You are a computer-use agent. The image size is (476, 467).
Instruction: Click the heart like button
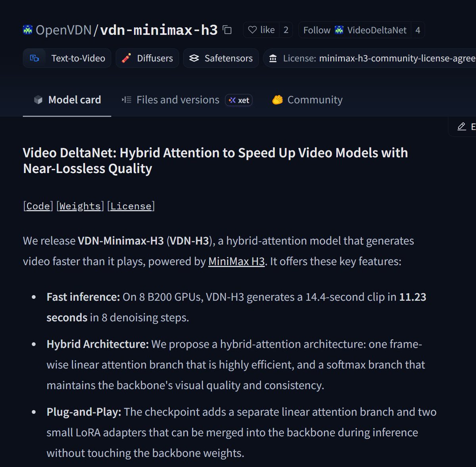pyautogui.click(x=261, y=30)
